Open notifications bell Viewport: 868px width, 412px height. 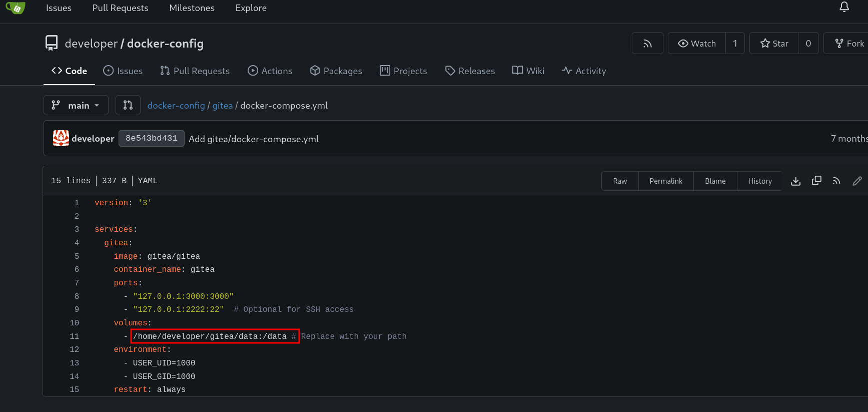(844, 7)
